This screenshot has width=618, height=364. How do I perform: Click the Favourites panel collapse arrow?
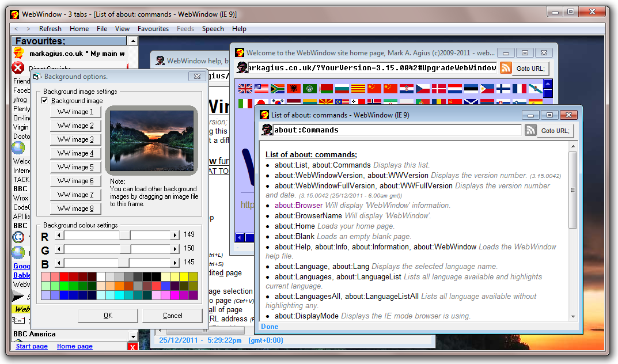(x=132, y=40)
